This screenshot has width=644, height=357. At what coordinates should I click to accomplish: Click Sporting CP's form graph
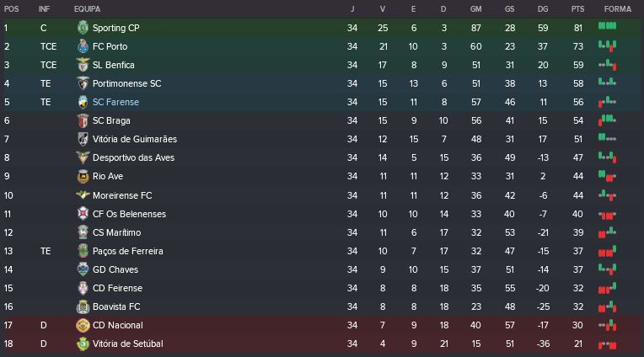point(607,28)
